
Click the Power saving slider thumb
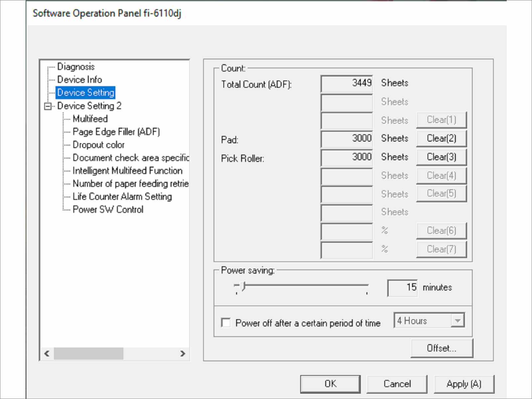point(244,286)
